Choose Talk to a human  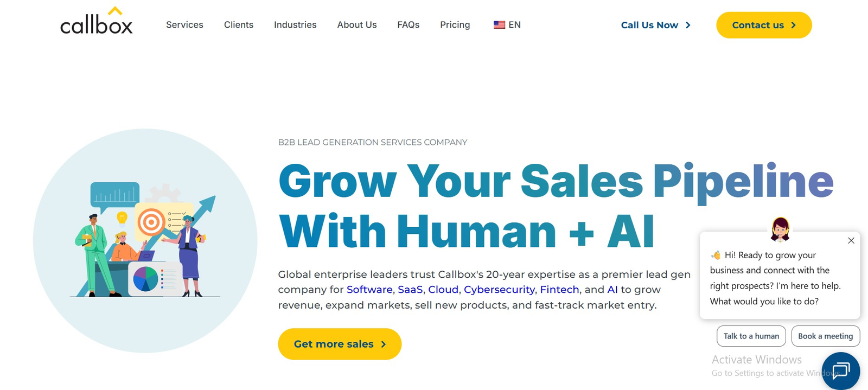(x=751, y=336)
